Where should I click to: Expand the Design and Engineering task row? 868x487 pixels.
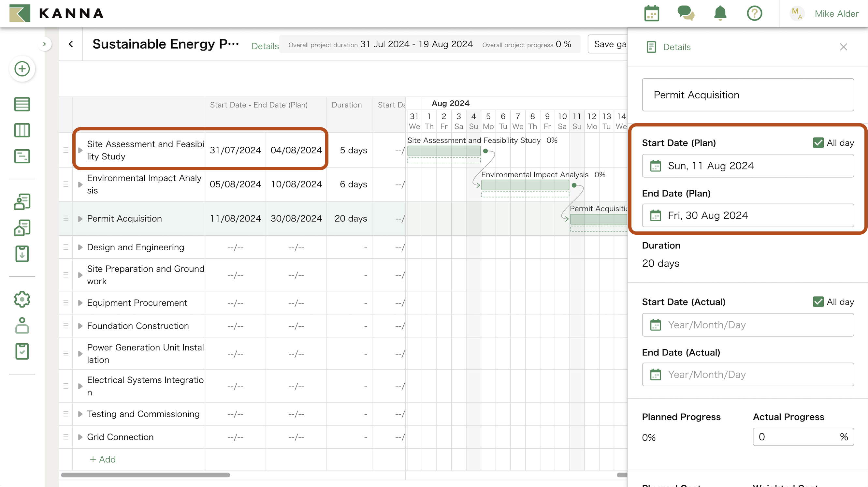tap(80, 247)
